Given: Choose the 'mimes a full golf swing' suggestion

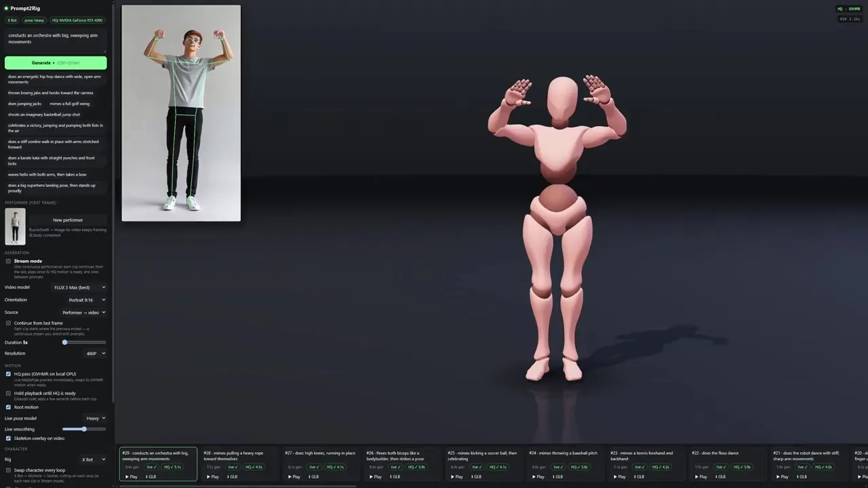Looking at the screenshot, I should [x=69, y=104].
